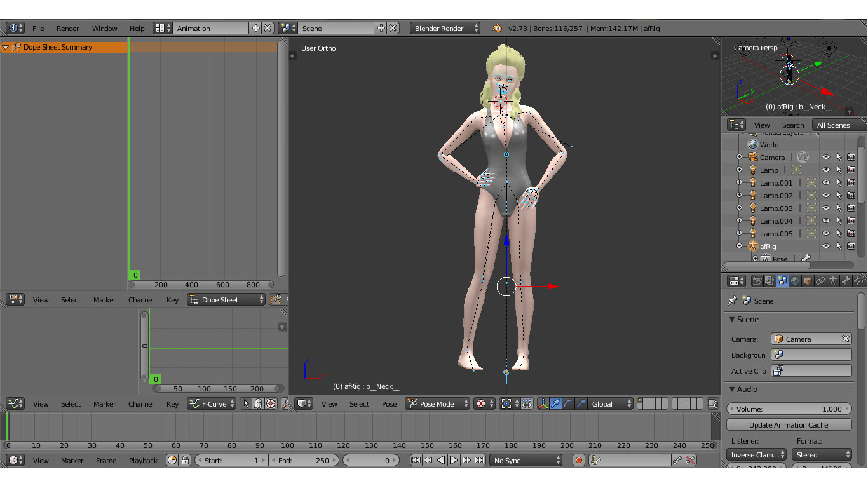Click the pin icon in Scene properties
This screenshot has height=488, width=868.
point(733,301)
